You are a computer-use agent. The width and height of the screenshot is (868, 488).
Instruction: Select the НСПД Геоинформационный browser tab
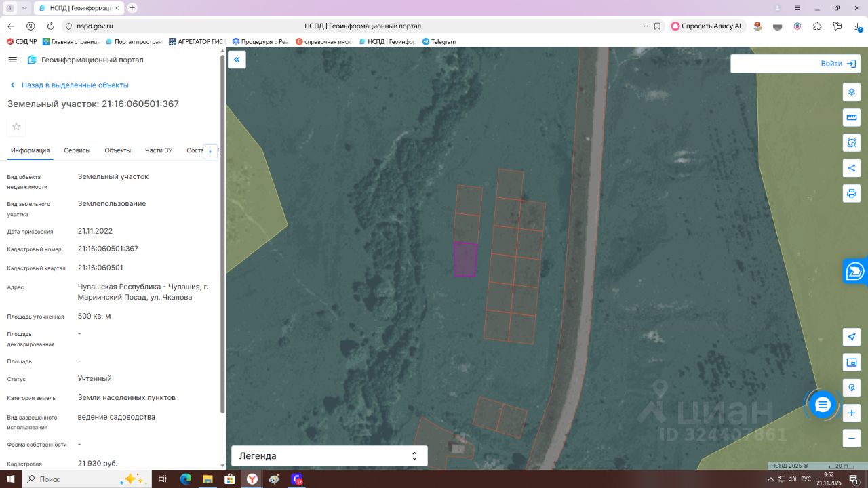click(78, 8)
